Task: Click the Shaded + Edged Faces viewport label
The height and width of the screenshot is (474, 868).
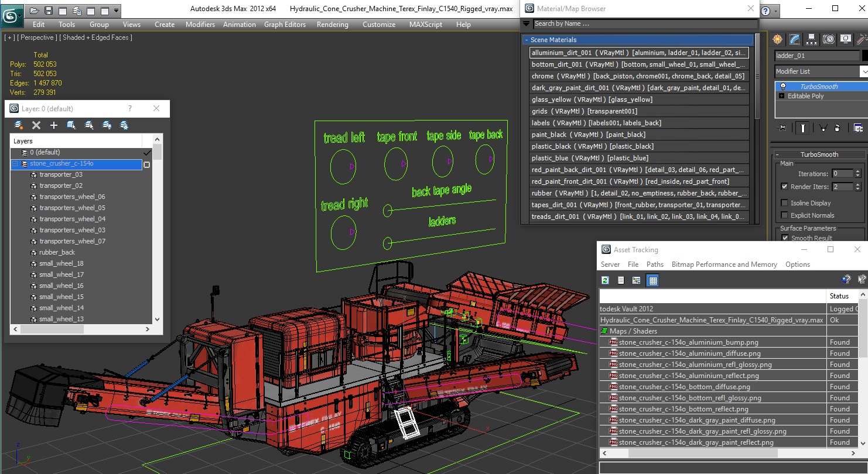Action: (96, 37)
